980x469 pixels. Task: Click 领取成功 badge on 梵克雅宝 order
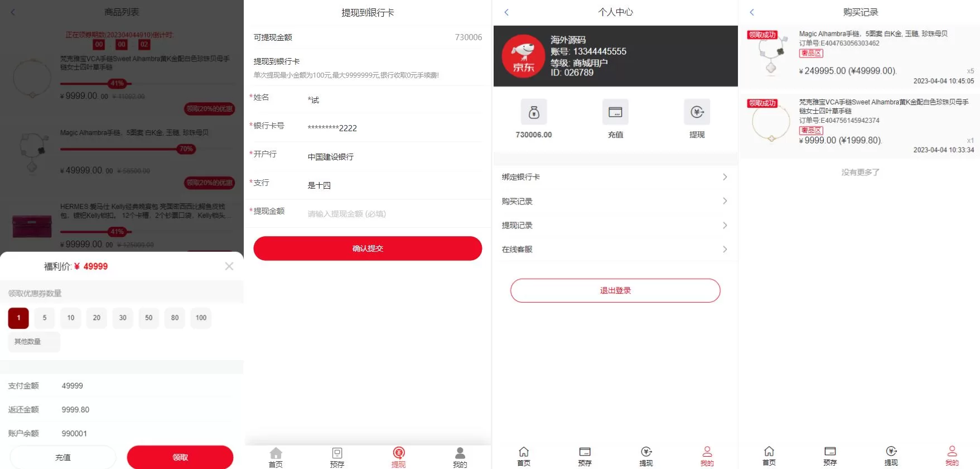coord(762,103)
